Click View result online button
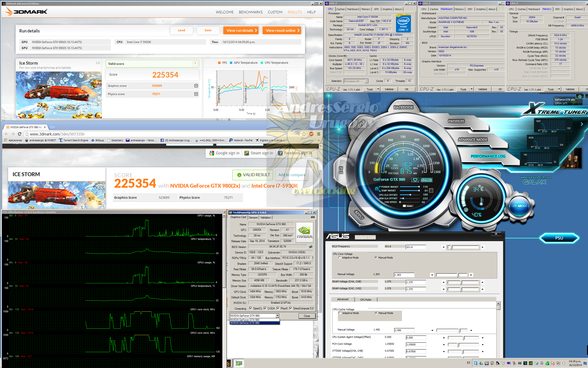The image size is (588, 368). pos(282,30)
